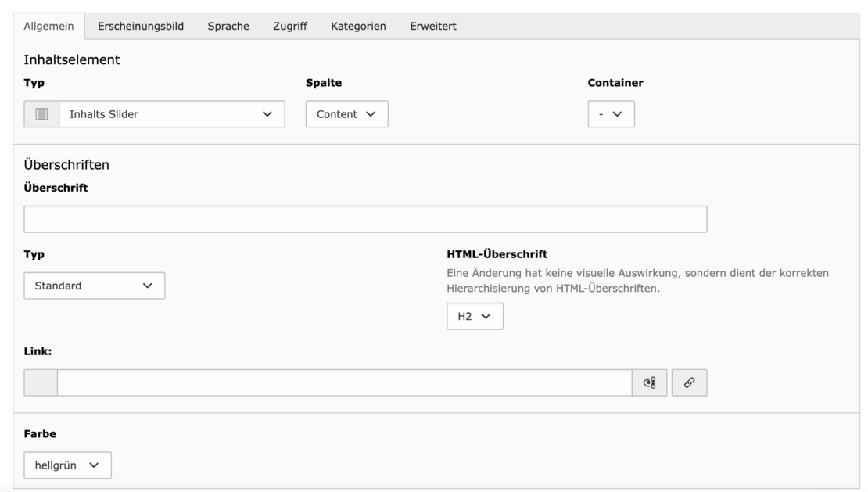Go to the Zugriff tab

click(290, 26)
